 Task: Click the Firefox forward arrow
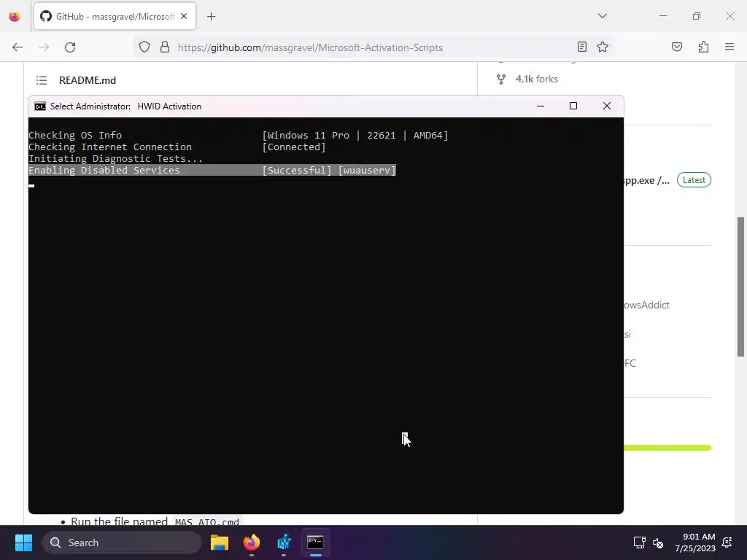pyautogui.click(x=44, y=47)
